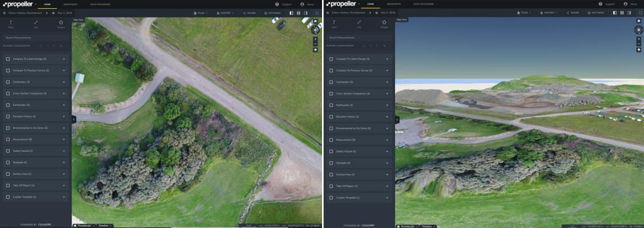Select the Line measurement tool in right window
This screenshot has width=644, height=228.
(x=359, y=24)
